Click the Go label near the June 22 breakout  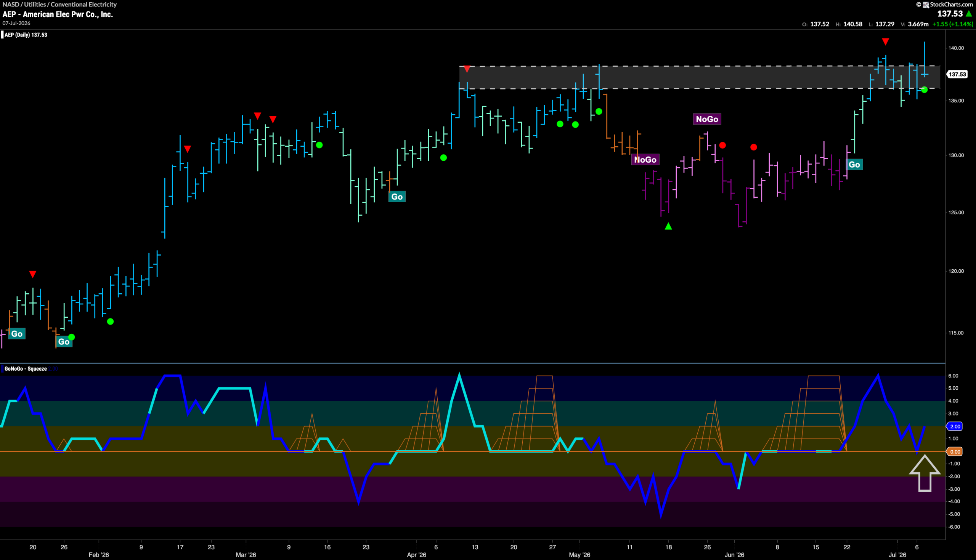click(x=854, y=165)
